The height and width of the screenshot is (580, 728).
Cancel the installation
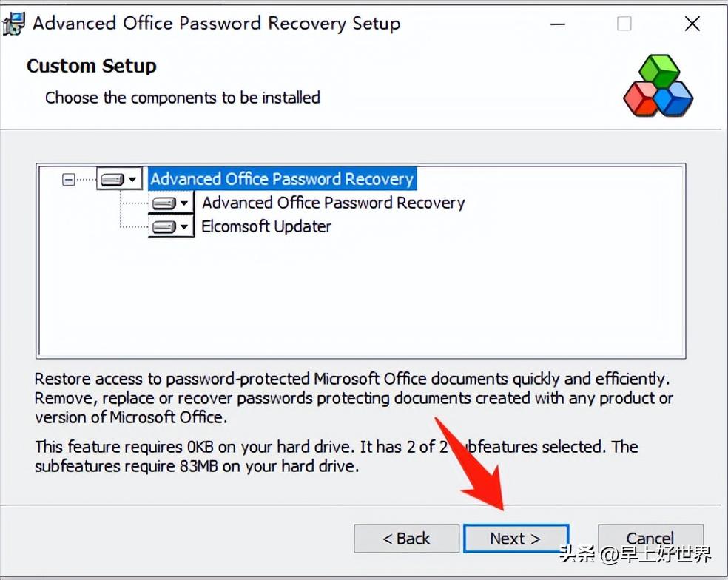point(650,539)
